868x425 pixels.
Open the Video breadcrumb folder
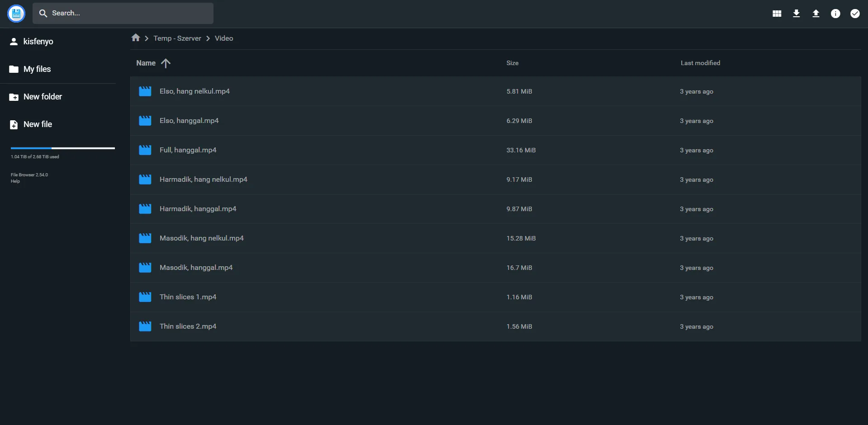(x=223, y=38)
